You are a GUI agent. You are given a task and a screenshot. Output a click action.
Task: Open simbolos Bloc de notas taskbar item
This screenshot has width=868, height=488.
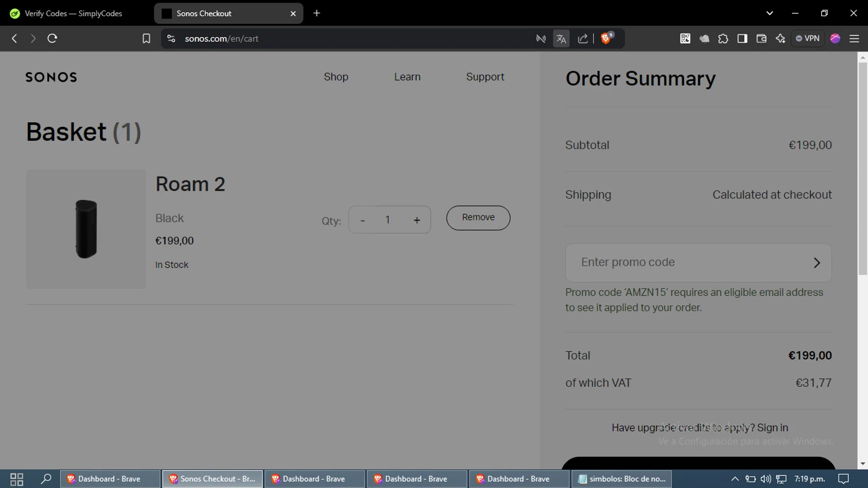(x=621, y=479)
